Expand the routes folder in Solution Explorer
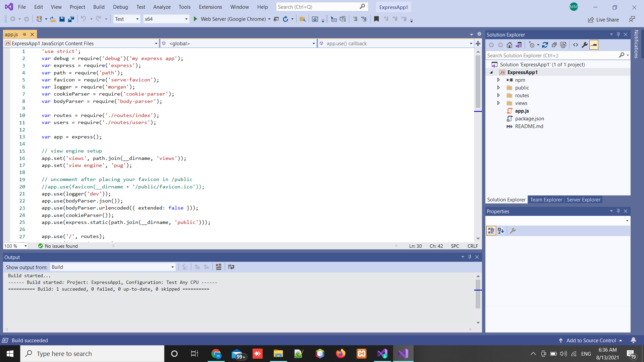Image resolution: width=644 pixels, height=362 pixels. click(498, 95)
